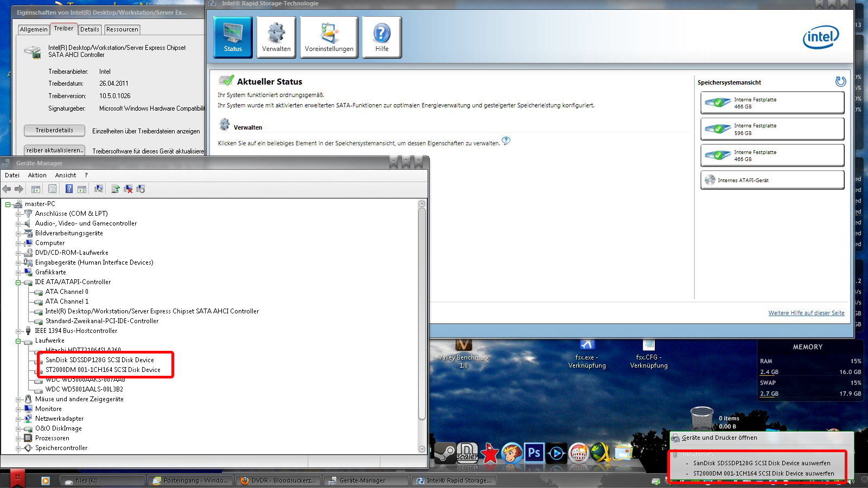Expand the Grafikkarte node
The width and height of the screenshot is (868, 488).
pos(18,273)
